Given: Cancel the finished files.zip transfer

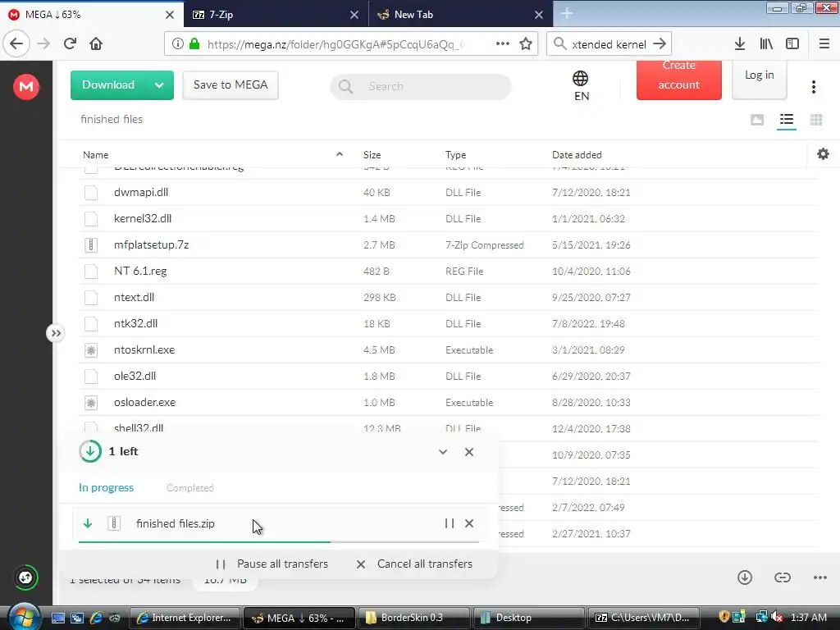Looking at the screenshot, I should point(469,523).
